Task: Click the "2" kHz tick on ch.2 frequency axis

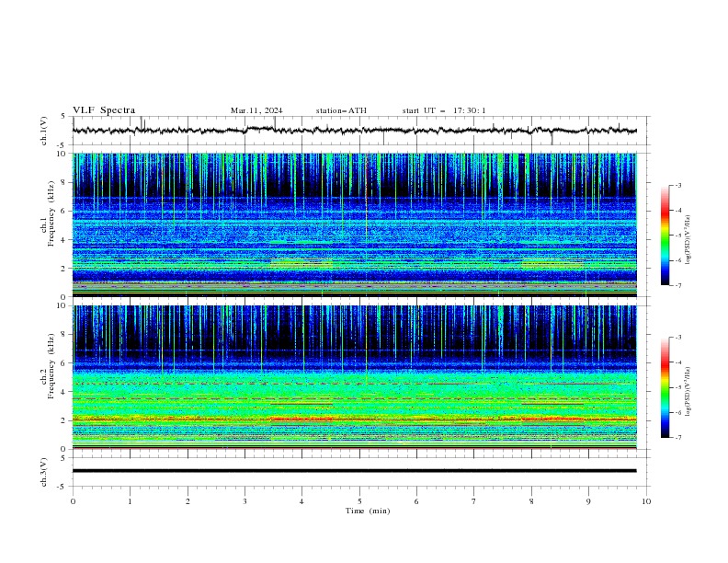Action: pos(64,420)
